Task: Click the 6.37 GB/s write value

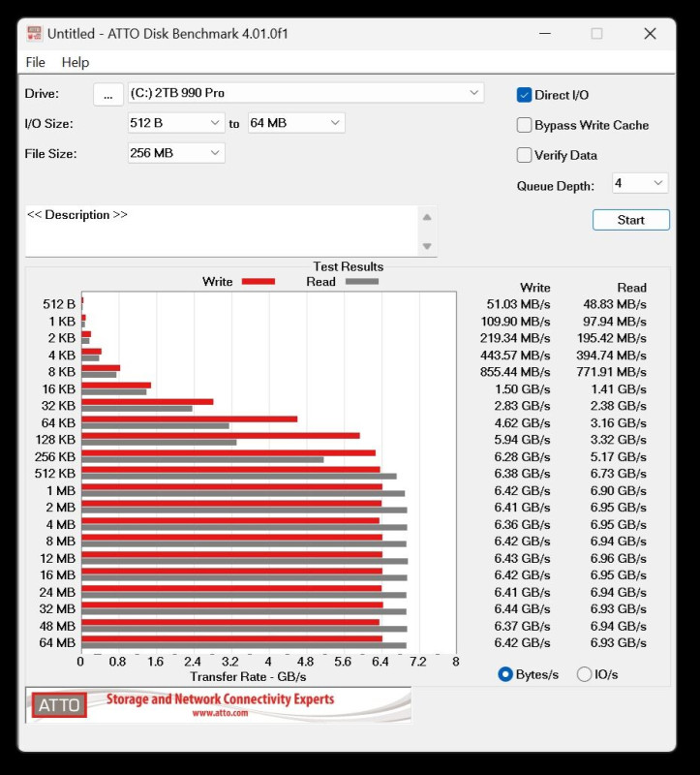Action: click(x=522, y=626)
